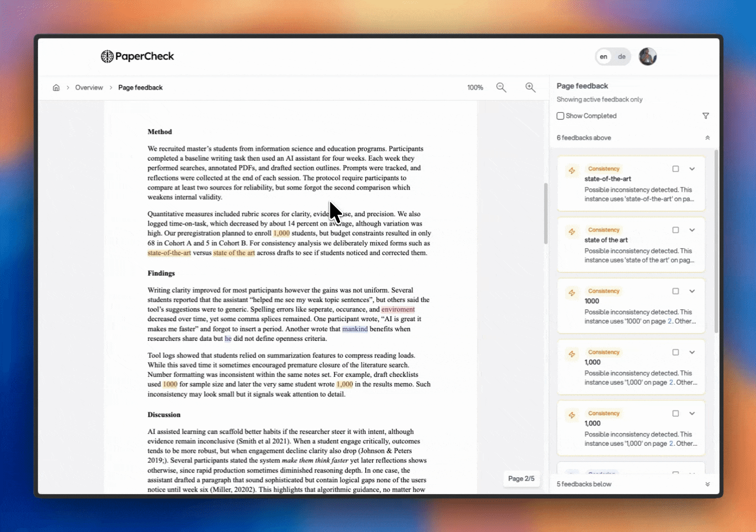This screenshot has height=532, width=756.
Task: Click the Page 2/5 indicator
Action: tap(521, 479)
